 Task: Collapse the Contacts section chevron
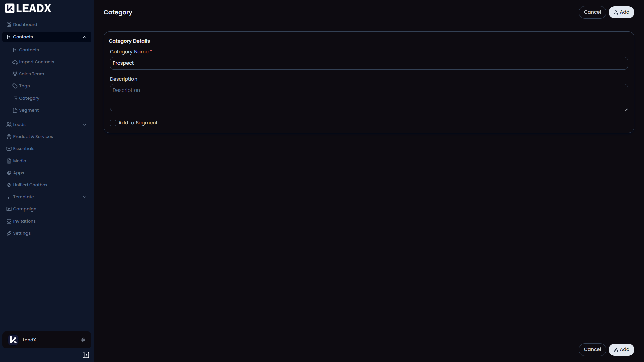pos(84,37)
